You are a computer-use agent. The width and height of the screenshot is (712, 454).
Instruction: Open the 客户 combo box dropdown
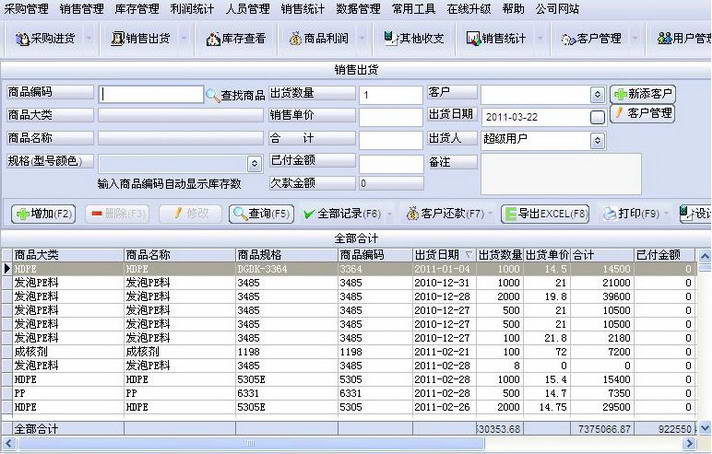(597, 94)
